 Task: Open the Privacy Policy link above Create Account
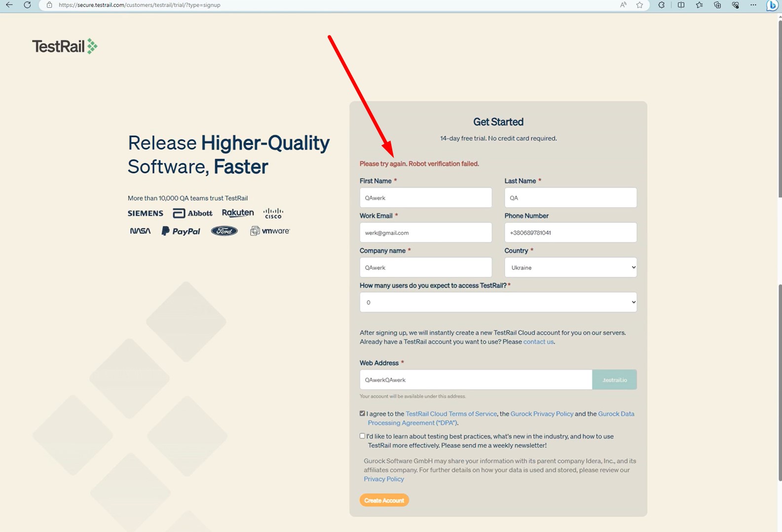[x=384, y=479]
